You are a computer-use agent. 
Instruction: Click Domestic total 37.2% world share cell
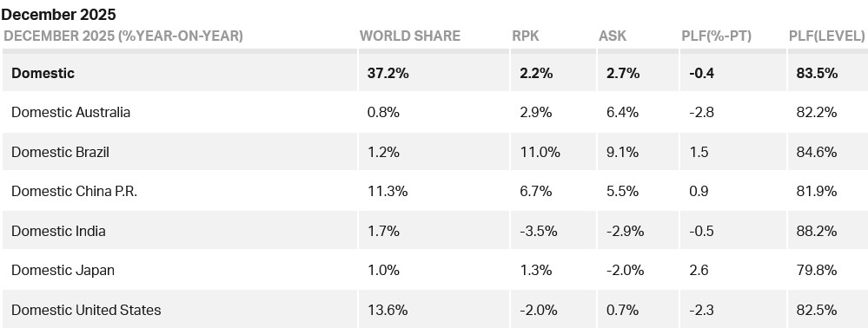click(388, 73)
